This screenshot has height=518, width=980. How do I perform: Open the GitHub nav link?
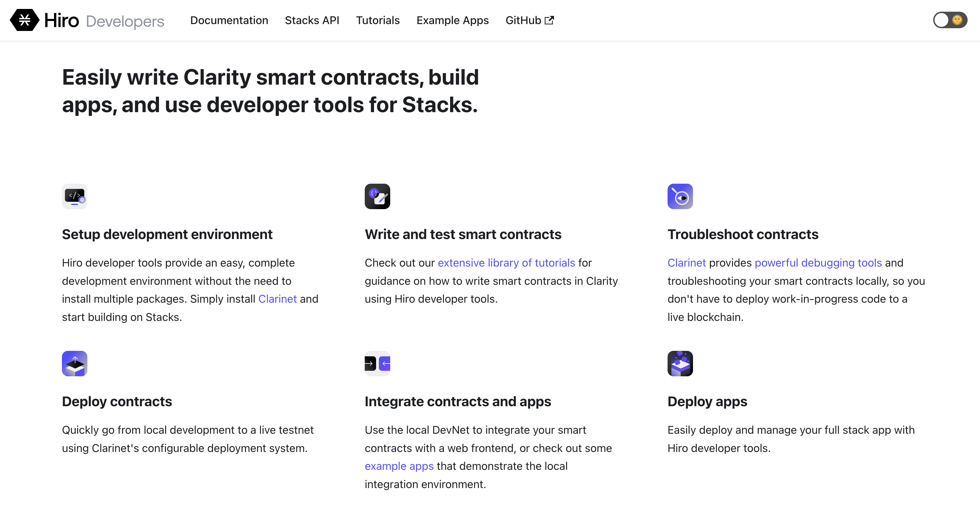[530, 20]
